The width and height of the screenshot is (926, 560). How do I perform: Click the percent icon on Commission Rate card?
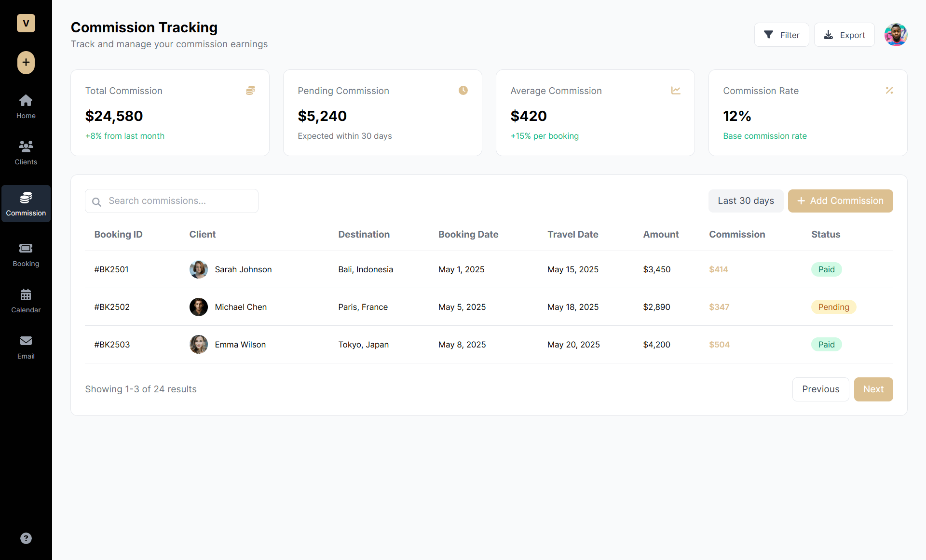click(889, 91)
